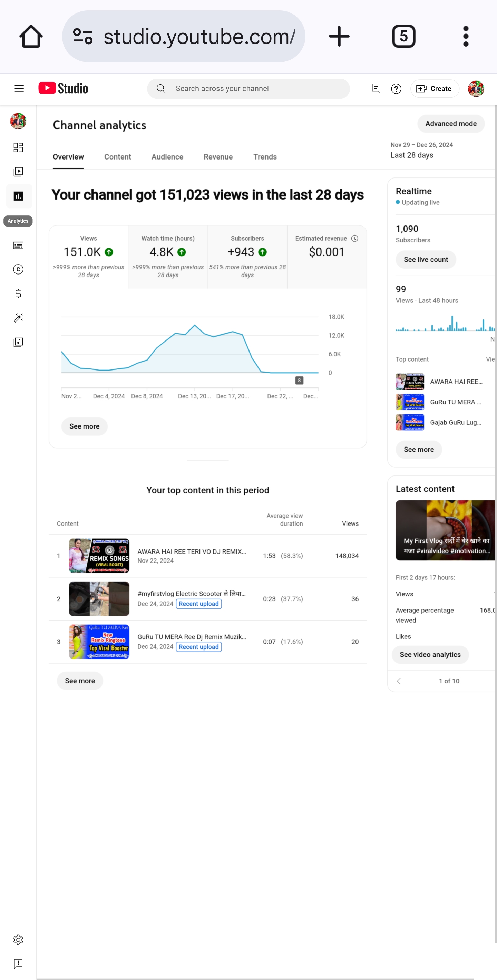Go to Dashboard from sidebar icon
Viewport: 497px width, 980px height.
tap(18, 147)
